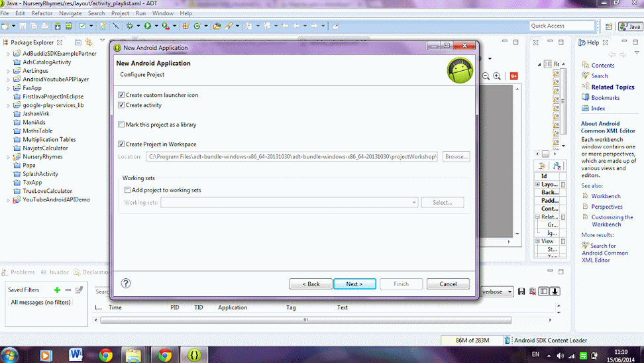Click the Zoom In magnifier in layout editor
Screen dimensions: 644x363
(497, 76)
